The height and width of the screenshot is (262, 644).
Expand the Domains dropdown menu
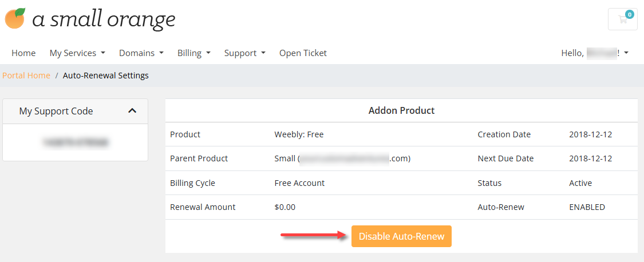coord(141,53)
